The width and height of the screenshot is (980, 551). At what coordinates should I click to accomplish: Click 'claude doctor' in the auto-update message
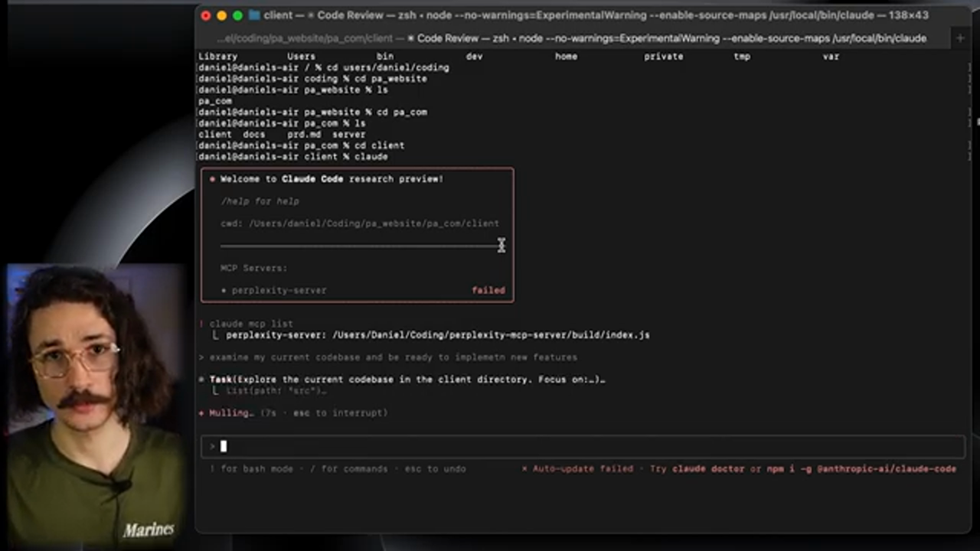707,468
